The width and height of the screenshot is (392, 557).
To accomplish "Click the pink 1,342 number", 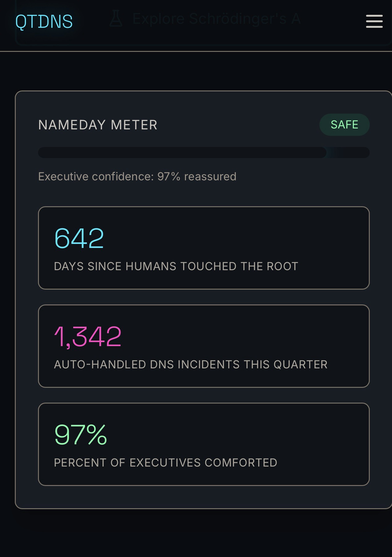I will (x=88, y=336).
